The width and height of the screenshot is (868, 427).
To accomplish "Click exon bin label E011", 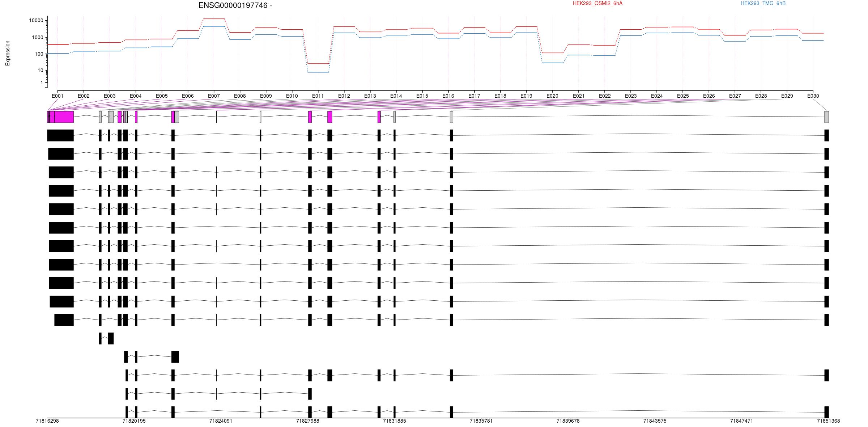I will coord(318,96).
